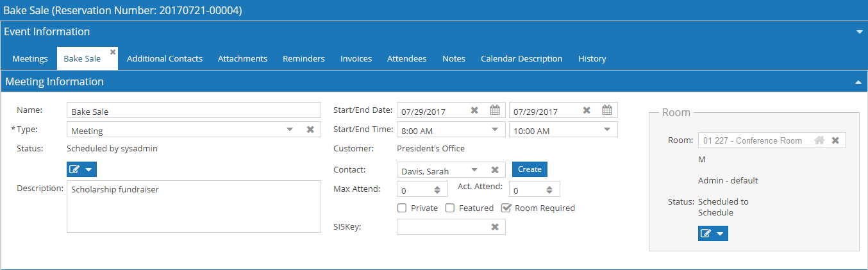This screenshot has height=270, width=868.
Task: Click the Scheduled by sysadmin status text
Action: 112,148
